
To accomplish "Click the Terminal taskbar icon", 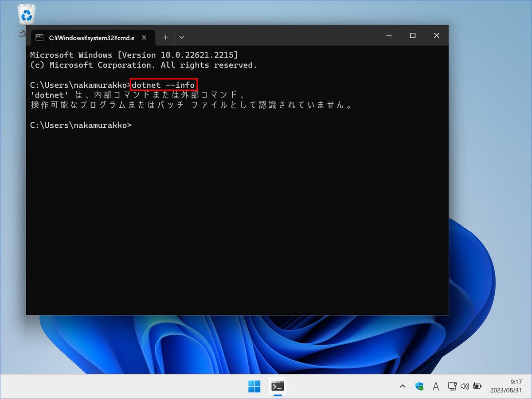I will (278, 387).
